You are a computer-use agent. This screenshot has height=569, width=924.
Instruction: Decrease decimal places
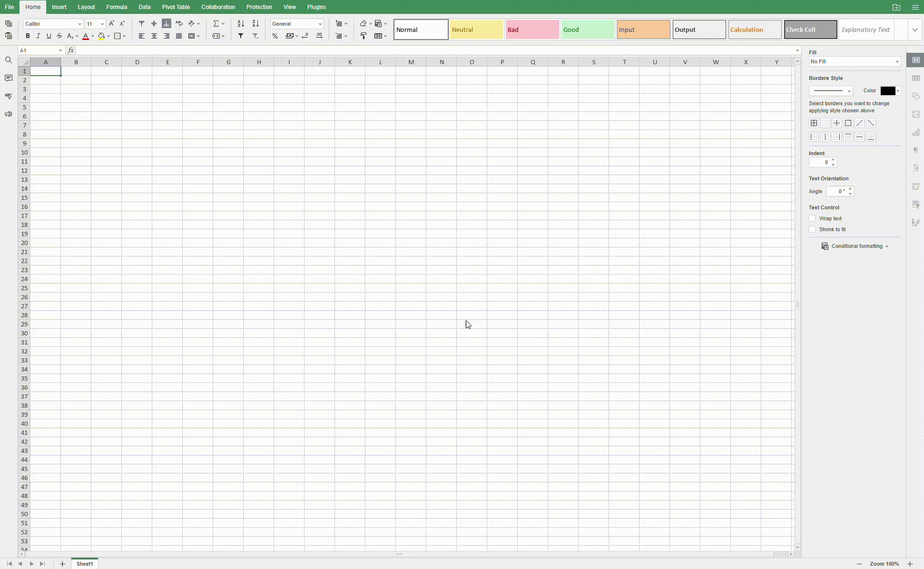click(305, 36)
